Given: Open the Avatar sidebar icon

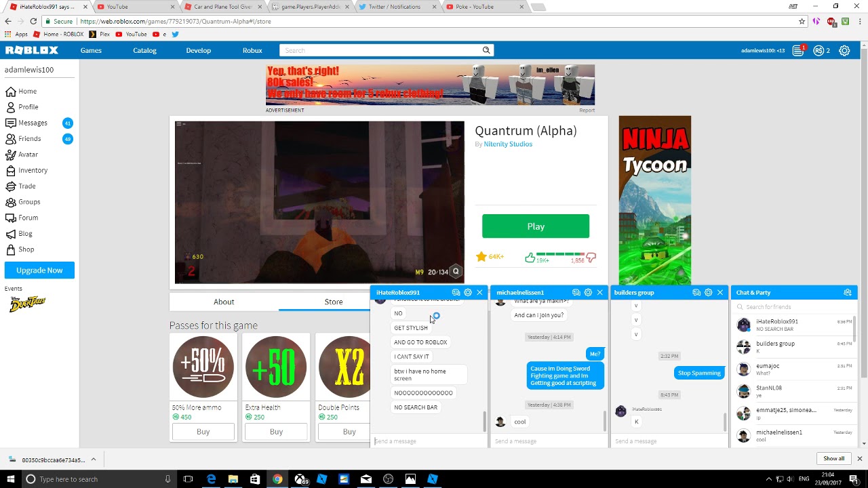Looking at the screenshot, I should tap(10, 155).
